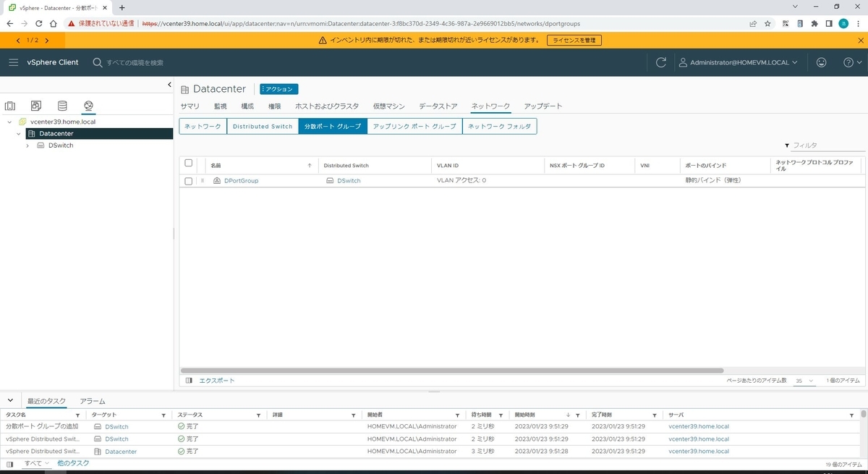868x474 pixels.
Task: Collapse the Datacenter tree node
Action: coord(19,134)
